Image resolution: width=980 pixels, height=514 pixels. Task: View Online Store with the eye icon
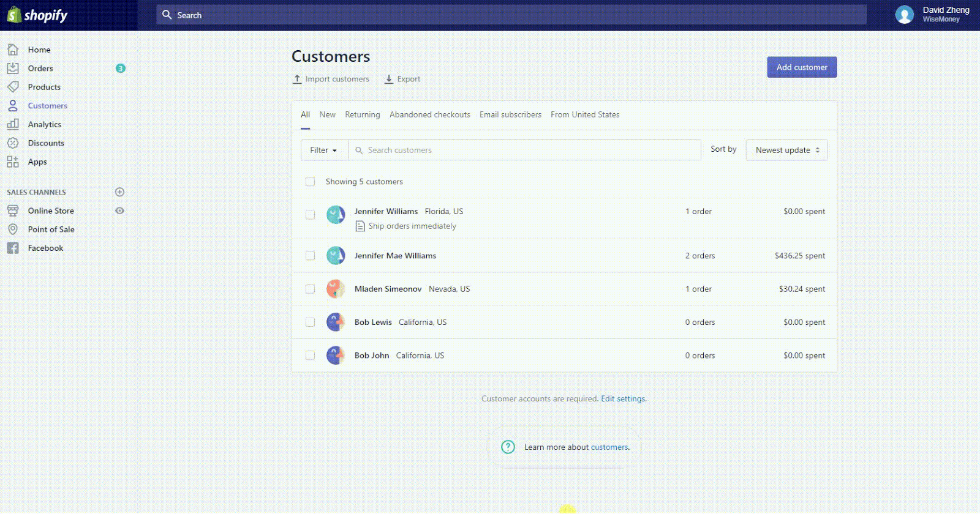(x=120, y=210)
